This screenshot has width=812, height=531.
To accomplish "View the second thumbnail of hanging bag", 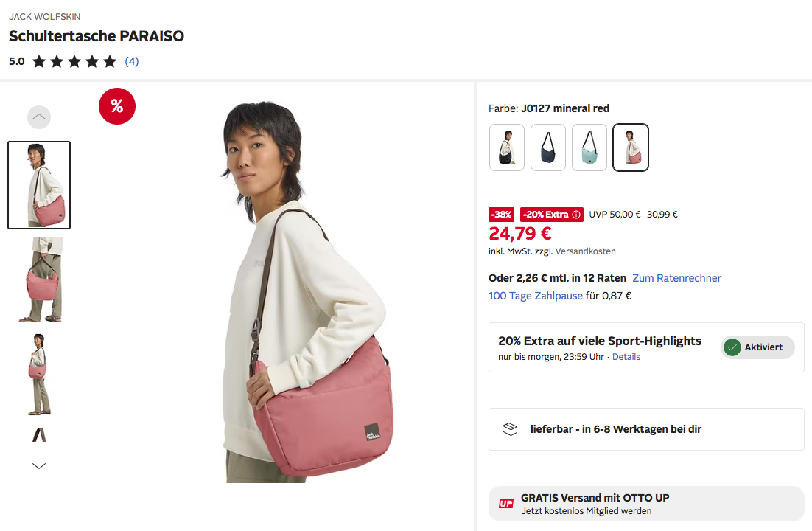I will coord(39,280).
